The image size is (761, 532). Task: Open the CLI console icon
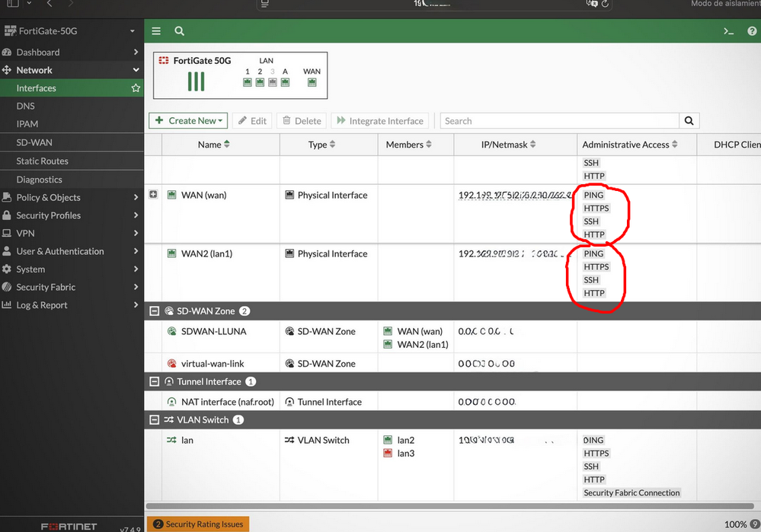click(x=728, y=31)
